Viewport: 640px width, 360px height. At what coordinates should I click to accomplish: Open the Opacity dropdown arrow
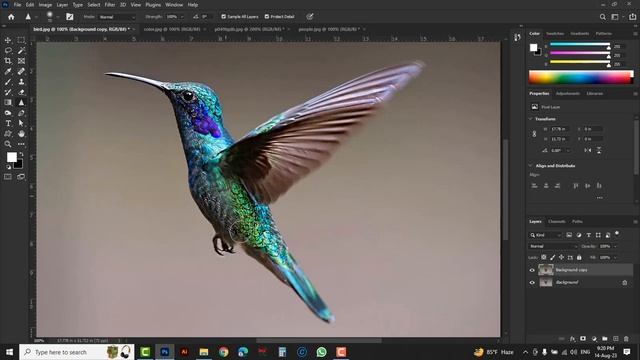[x=615, y=246]
